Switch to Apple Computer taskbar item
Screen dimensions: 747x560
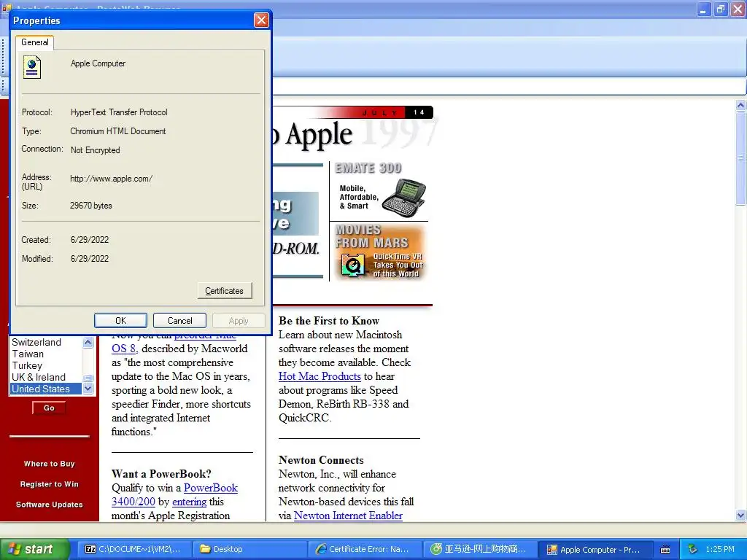(x=595, y=549)
